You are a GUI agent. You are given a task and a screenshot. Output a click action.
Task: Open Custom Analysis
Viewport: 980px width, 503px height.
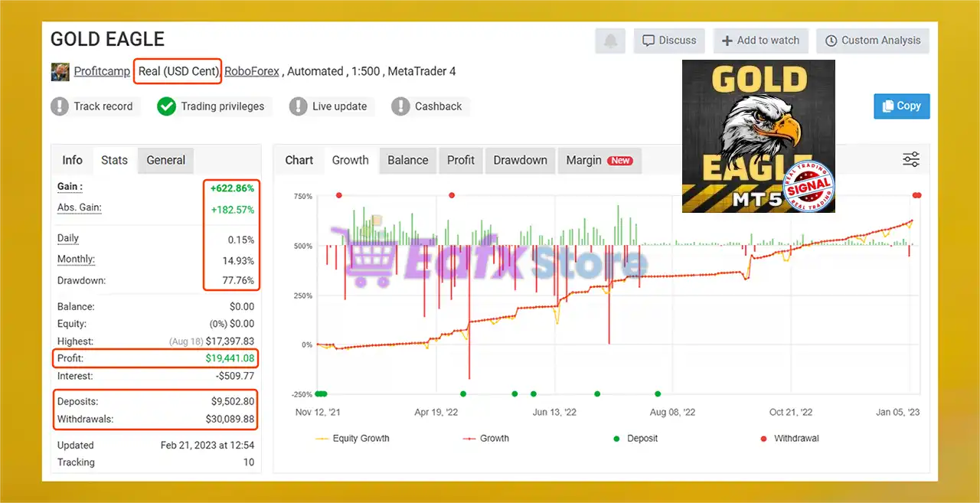(873, 41)
